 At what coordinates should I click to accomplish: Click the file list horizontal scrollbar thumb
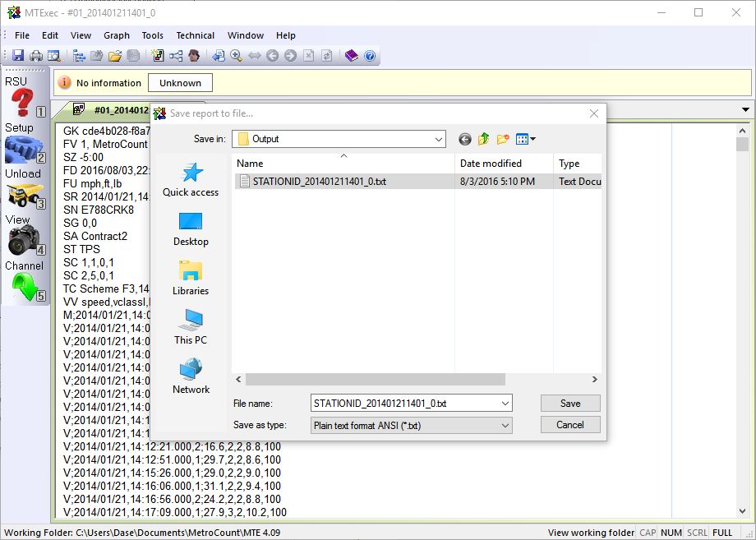tap(375, 380)
